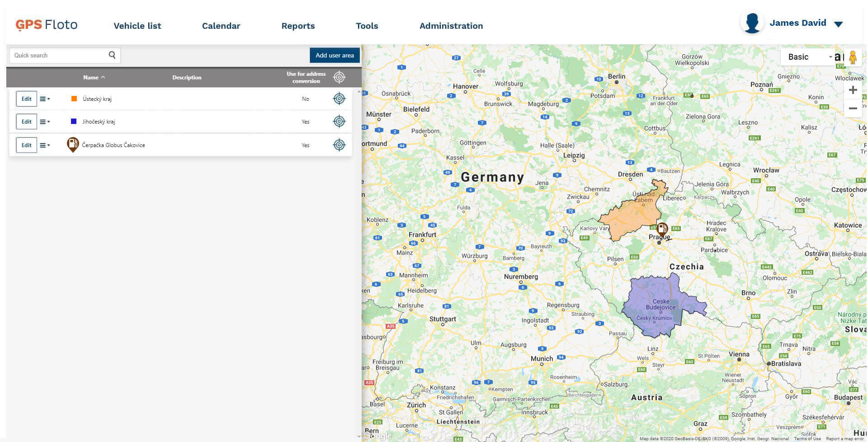Screen dimensions: 868x442
Task: Click the Dresden city label
Action: click(630, 174)
